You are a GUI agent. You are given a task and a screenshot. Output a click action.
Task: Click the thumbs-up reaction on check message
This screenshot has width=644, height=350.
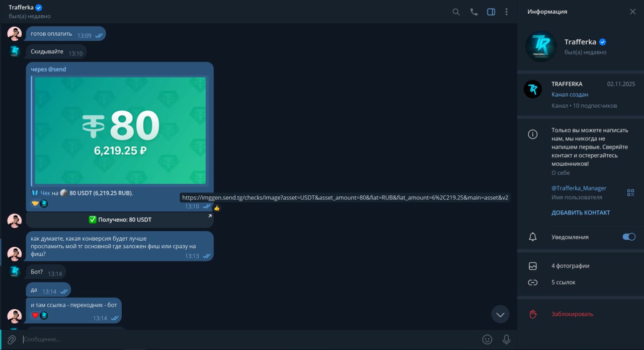[x=217, y=208]
